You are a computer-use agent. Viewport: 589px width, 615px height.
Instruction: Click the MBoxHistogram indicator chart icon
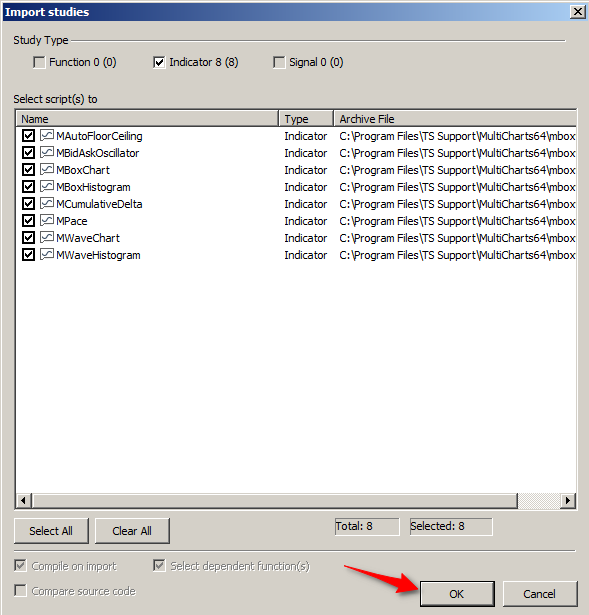[47, 186]
